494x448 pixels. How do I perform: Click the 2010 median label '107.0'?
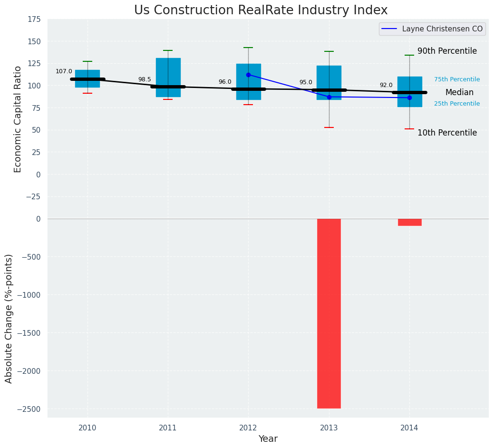[64, 71]
